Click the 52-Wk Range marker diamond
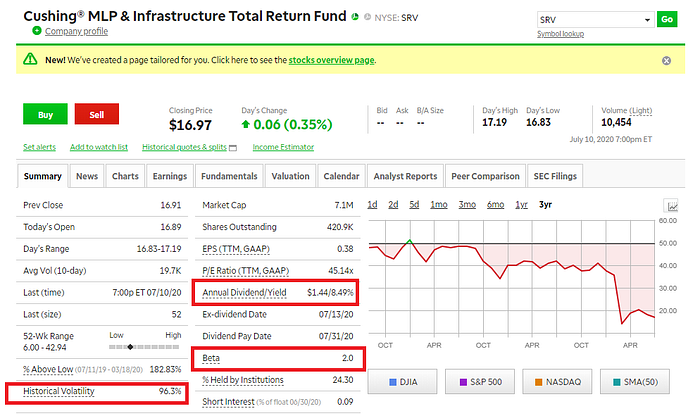 coord(130,347)
